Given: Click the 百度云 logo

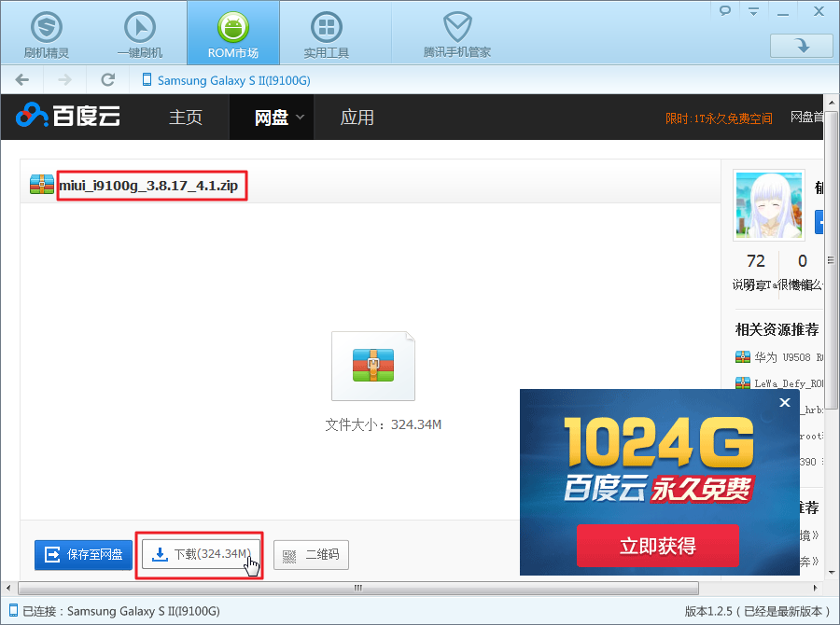Looking at the screenshot, I should (x=68, y=115).
